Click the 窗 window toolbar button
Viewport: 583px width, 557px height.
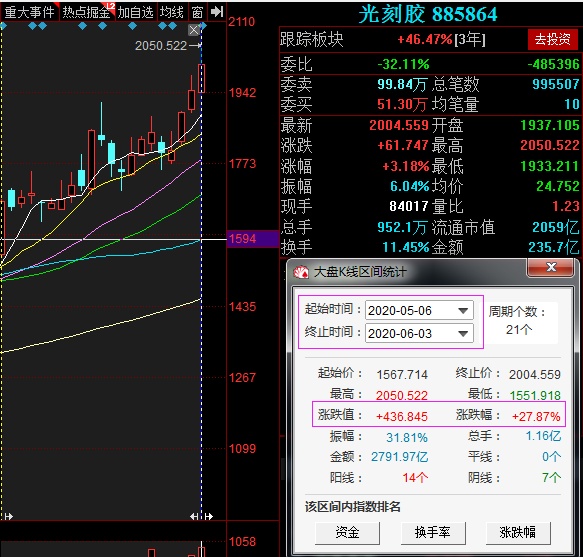point(197,12)
